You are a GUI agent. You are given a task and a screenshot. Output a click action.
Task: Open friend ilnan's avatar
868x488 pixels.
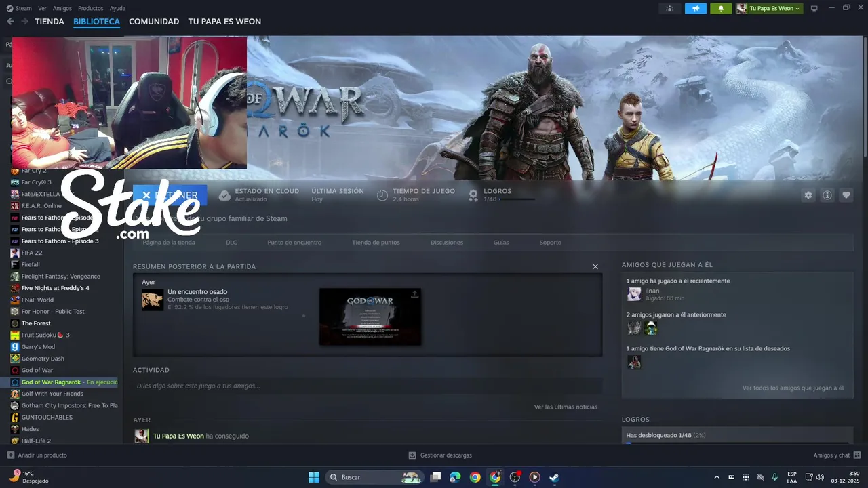coord(634,294)
